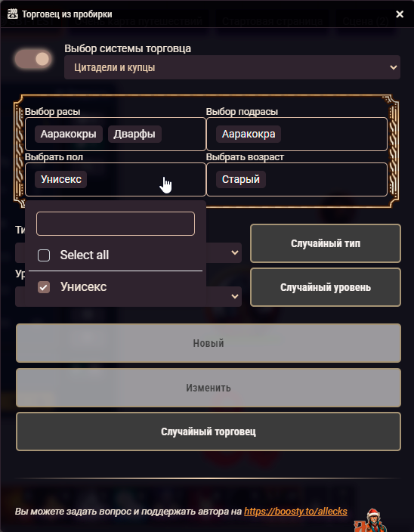Click the Новый button

tap(209, 343)
